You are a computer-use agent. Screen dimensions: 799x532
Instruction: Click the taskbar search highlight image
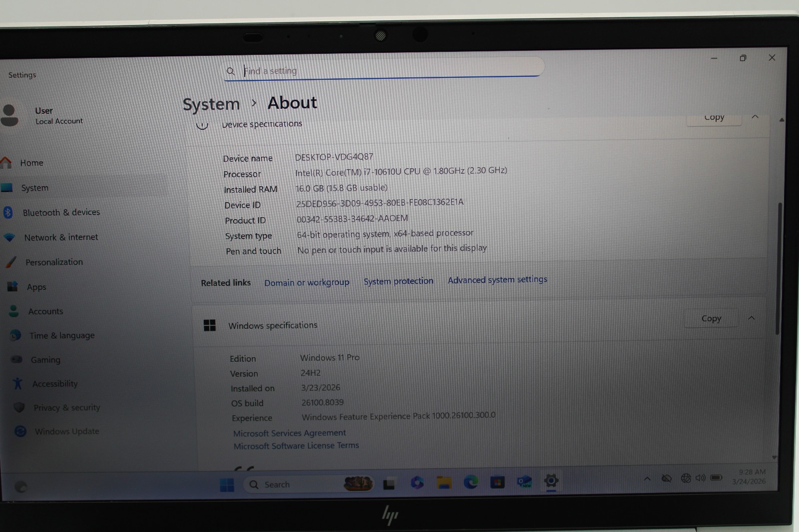(x=358, y=483)
